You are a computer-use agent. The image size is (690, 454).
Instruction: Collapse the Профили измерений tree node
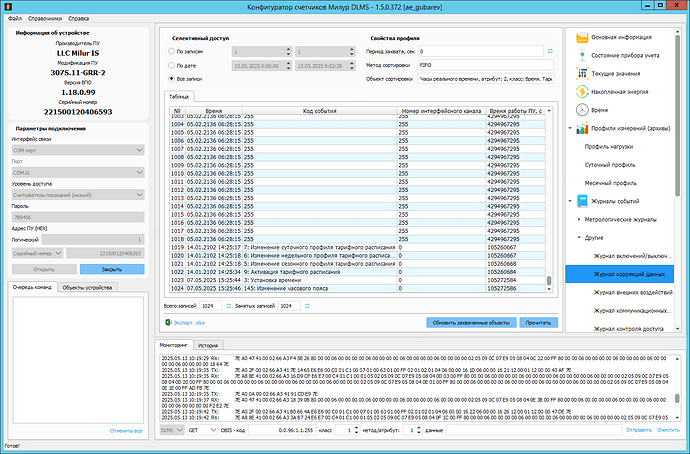click(570, 128)
